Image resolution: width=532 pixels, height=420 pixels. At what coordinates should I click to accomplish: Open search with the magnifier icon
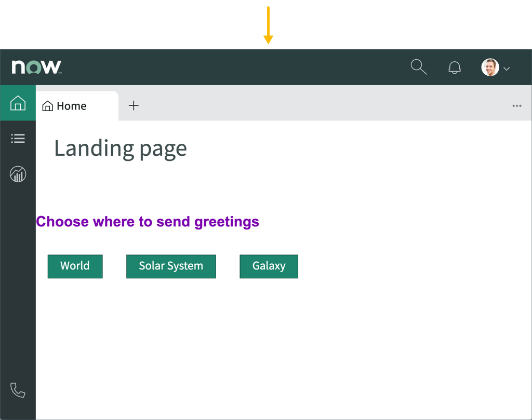[x=418, y=67]
